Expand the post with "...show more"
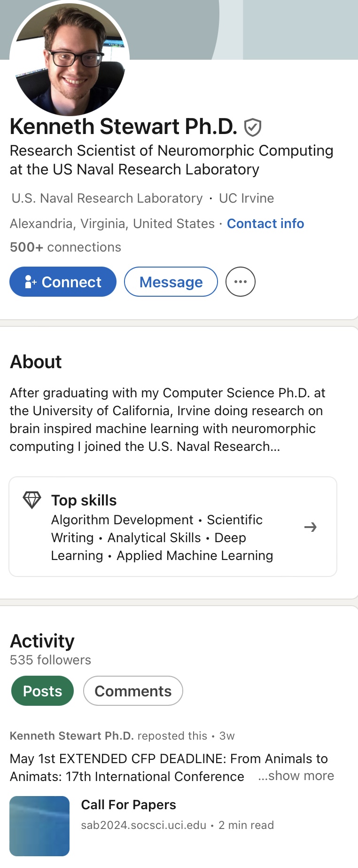This screenshot has height=868, width=358. [296, 775]
